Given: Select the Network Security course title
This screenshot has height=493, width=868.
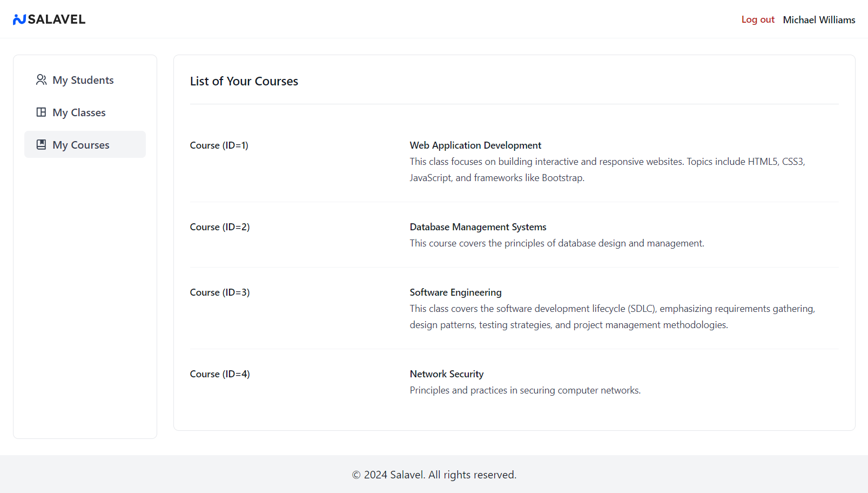Looking at the screenshot, I should pos(447,374).
